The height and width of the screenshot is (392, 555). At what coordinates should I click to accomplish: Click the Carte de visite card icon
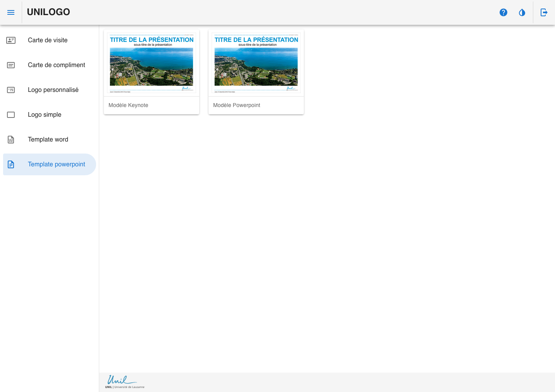click(11, 40)
